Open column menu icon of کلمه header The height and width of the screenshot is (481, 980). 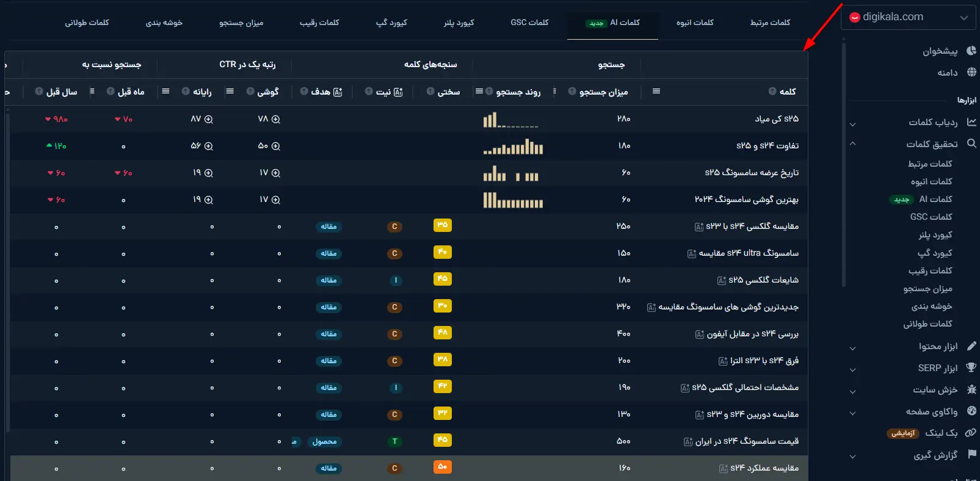click(656, 92)
